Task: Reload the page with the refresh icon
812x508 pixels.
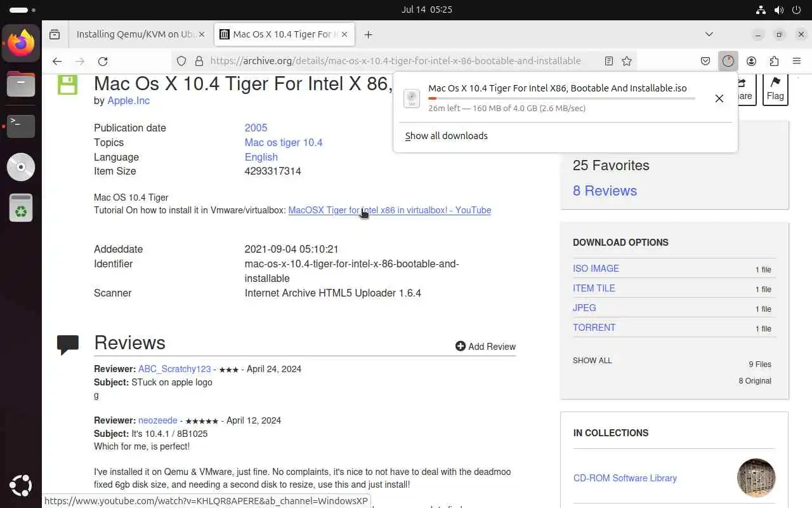Action: (103, 61)
